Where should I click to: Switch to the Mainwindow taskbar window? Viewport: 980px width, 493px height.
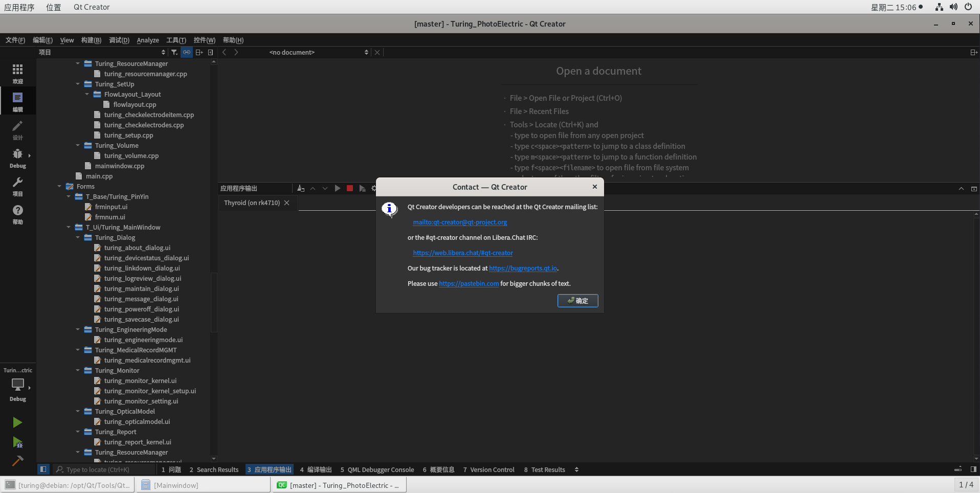[x=203, y=485]
